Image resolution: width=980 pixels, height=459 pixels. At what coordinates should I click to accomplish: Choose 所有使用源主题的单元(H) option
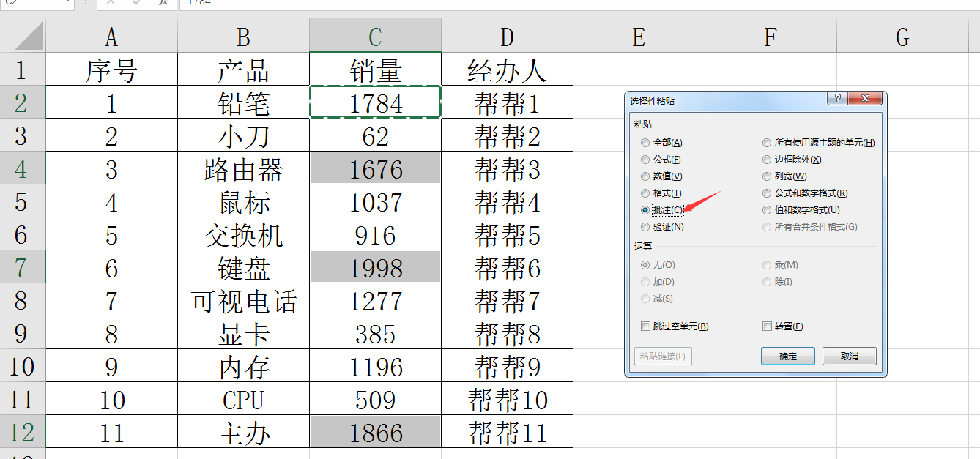(819, 143)
